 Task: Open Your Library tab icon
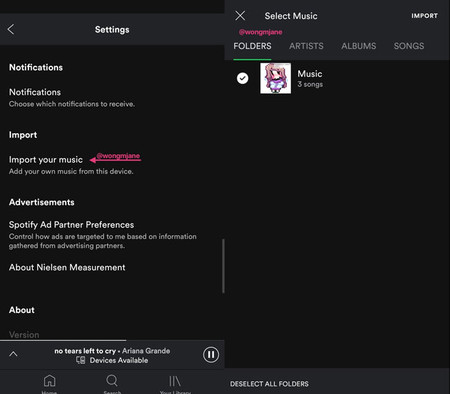pos(175,381)
